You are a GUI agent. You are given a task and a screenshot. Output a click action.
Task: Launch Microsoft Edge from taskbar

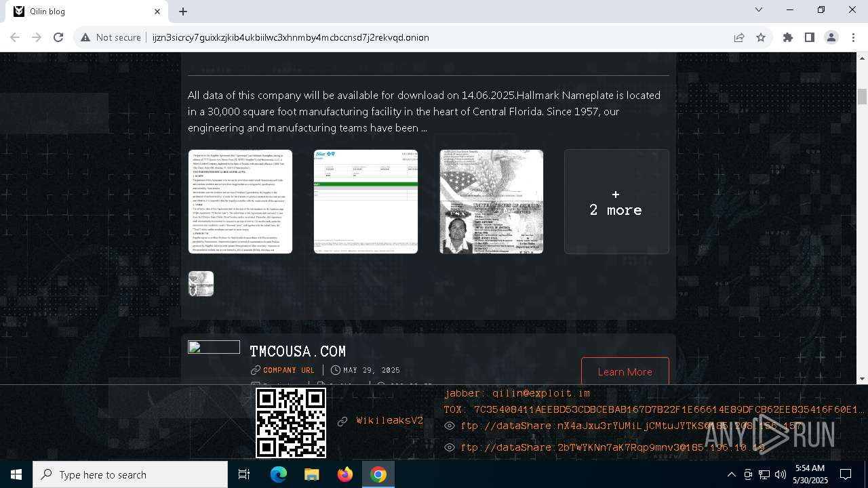pyautogui.click(x=279, y=474)
